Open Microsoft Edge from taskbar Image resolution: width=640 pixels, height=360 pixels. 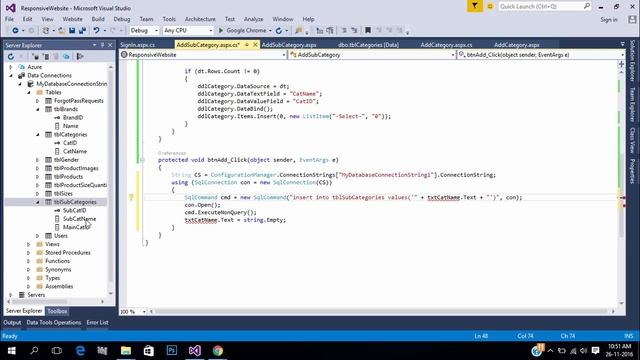tap(80, 351)
